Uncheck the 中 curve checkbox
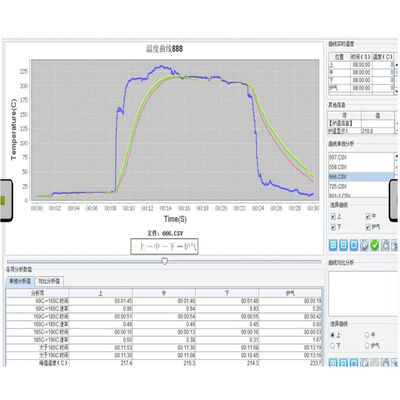The height and width of the screenshot is (400, 400). tap(368, 216)
